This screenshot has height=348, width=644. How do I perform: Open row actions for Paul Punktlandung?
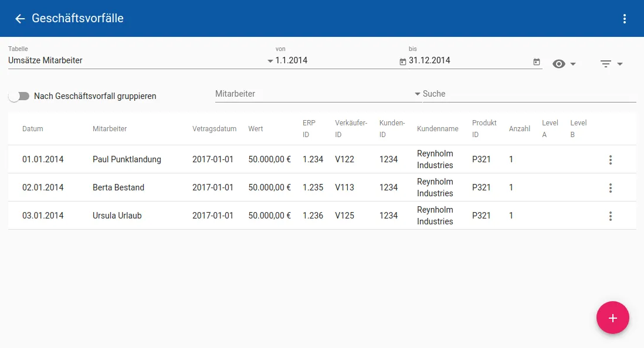(x=611, y=159)
